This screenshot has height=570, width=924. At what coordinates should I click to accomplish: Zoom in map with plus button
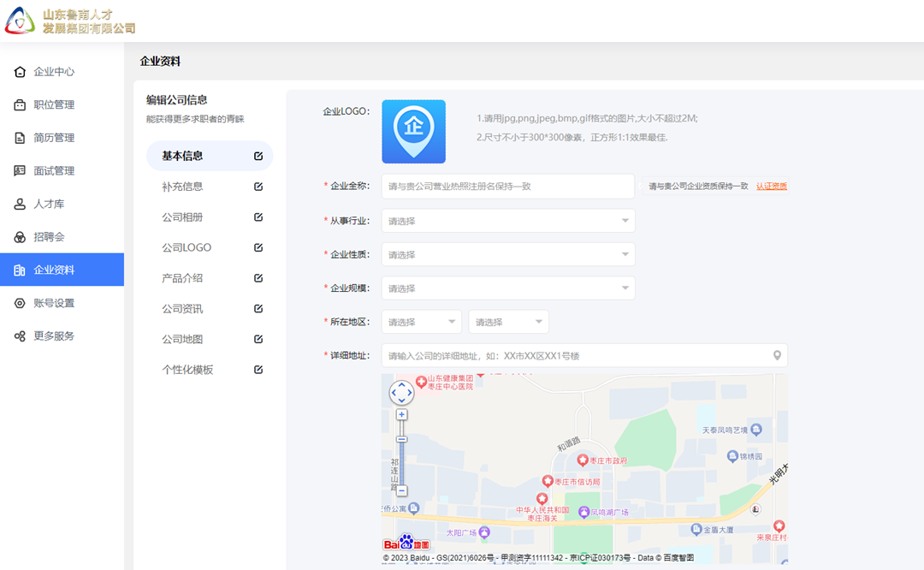pyautogui.click(x=401, y=414)
